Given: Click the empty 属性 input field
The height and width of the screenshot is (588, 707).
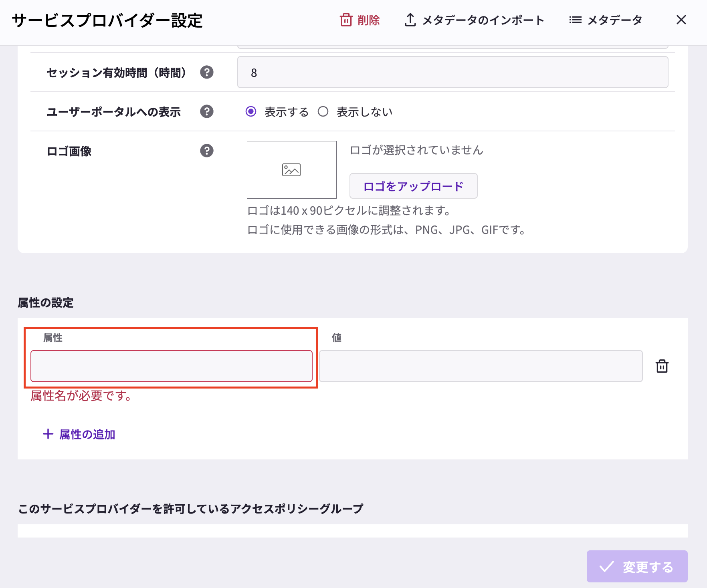Looking at the screenshot, I should (172, 366).
